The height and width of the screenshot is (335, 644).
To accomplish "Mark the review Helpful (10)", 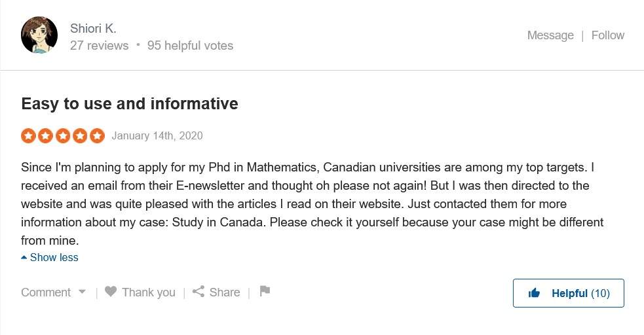I will pos(569,293).
